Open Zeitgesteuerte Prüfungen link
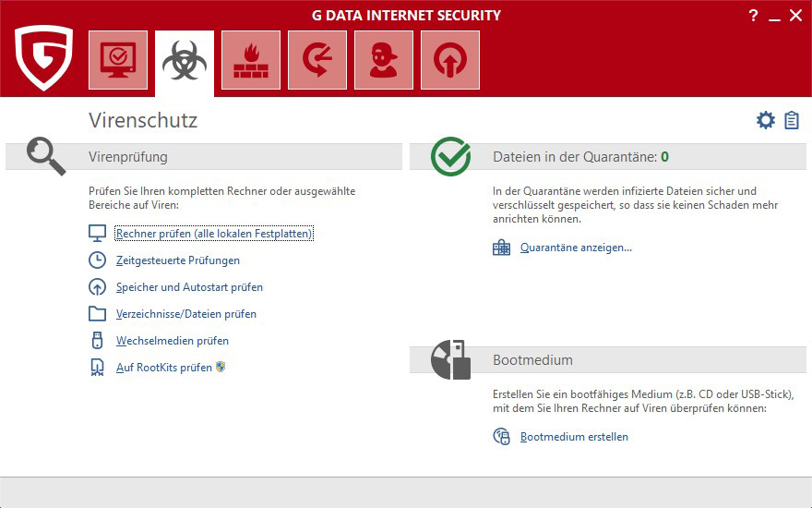The image size is (812, 508). [177, 260]
